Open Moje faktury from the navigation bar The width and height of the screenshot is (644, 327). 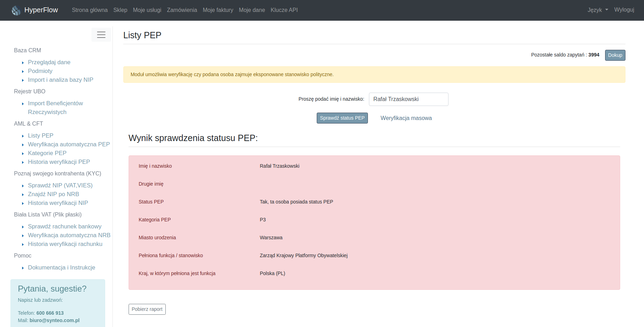(x=218, y=10)
